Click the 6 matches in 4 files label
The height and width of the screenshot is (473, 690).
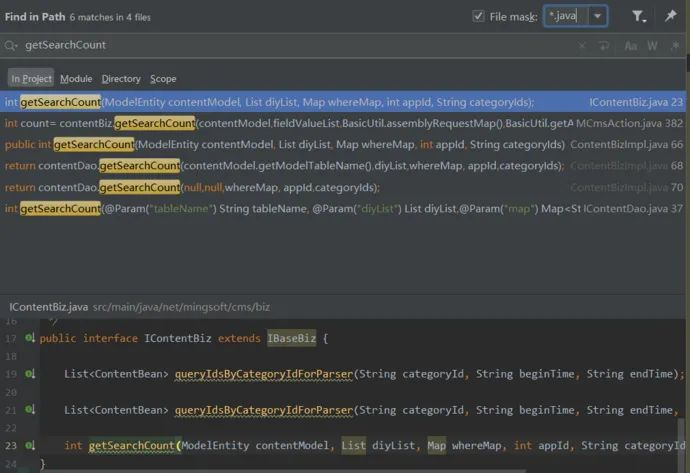110,18
